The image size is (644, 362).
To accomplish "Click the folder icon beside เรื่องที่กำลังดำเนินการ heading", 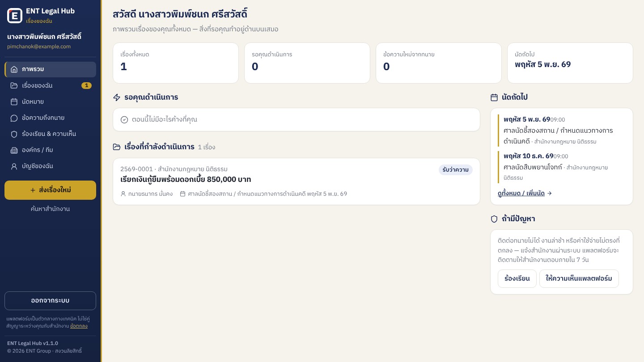I will tap(117, 147).
